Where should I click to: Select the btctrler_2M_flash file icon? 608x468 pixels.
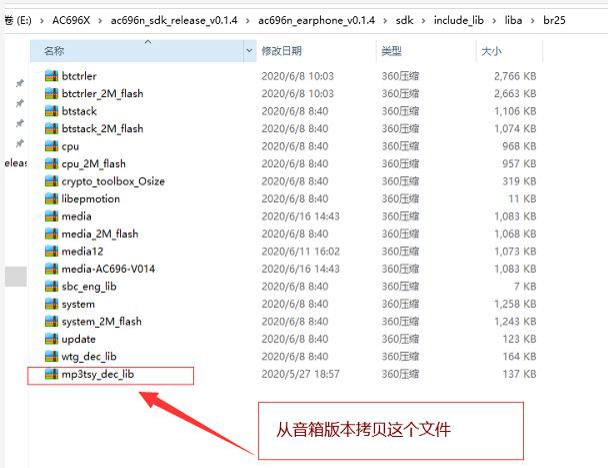click(x=52, y=93)
